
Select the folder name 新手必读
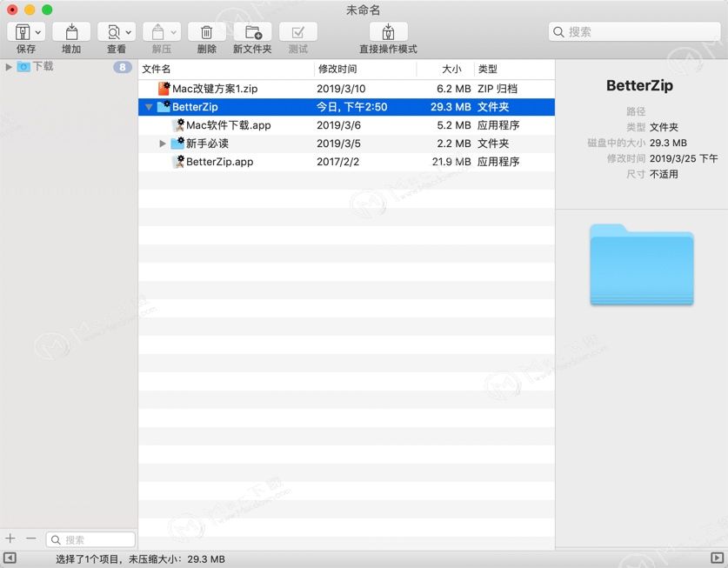click(x=208, y=143)
